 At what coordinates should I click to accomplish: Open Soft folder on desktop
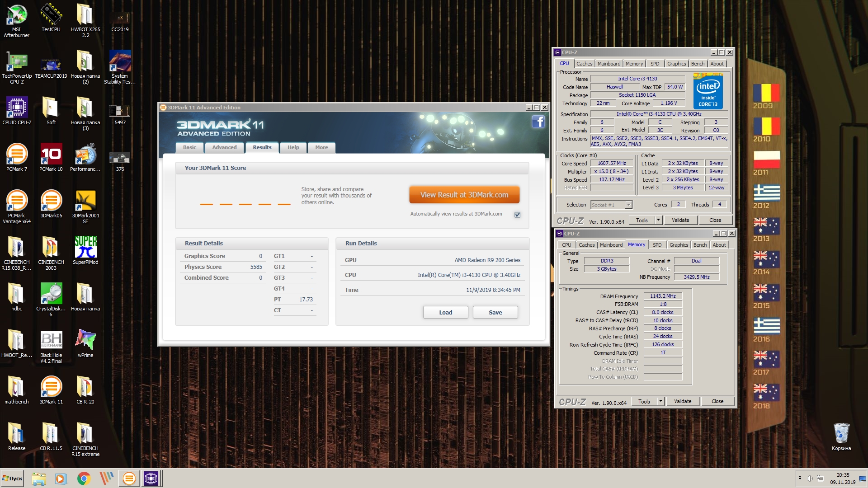[x=51, y=111]
